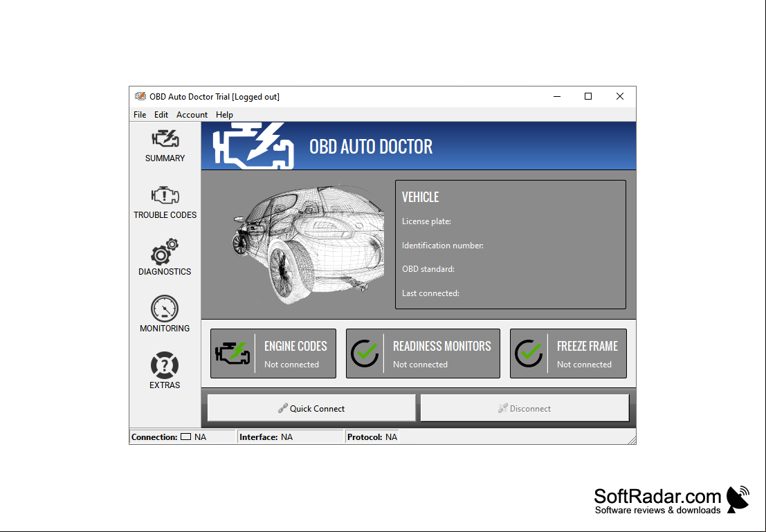Click the app icon in the title bar
The image size is (766, 532).
click(x=140, y=96)
